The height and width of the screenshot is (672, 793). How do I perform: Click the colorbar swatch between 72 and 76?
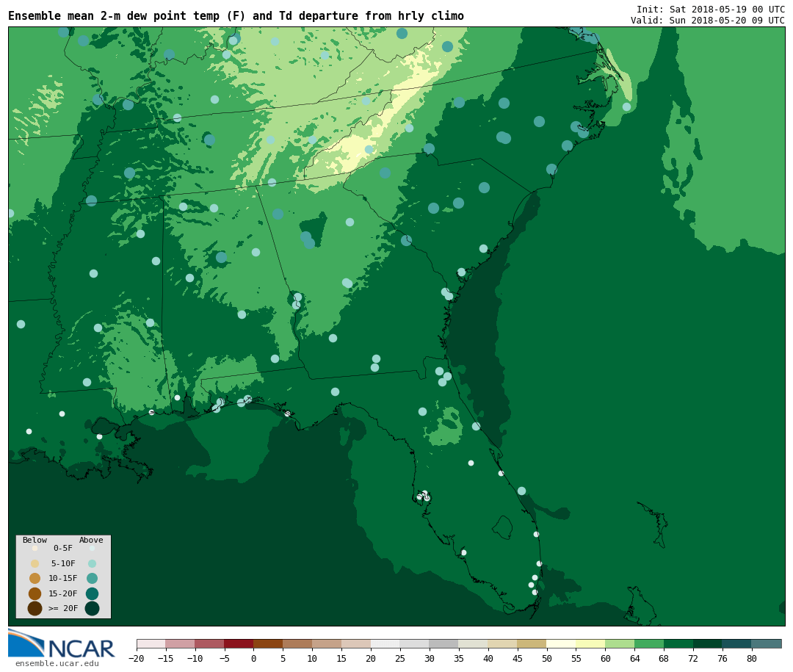707,643
